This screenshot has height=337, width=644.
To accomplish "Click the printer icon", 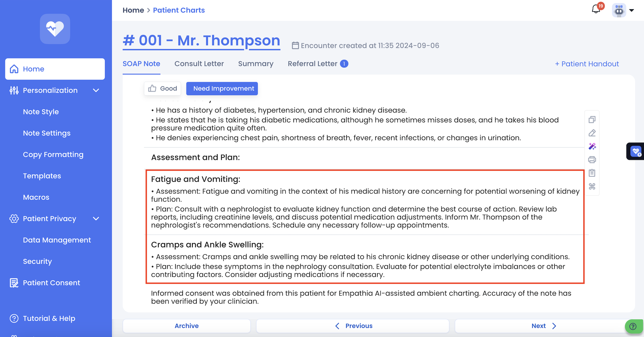I will click(x=592, y=160).
